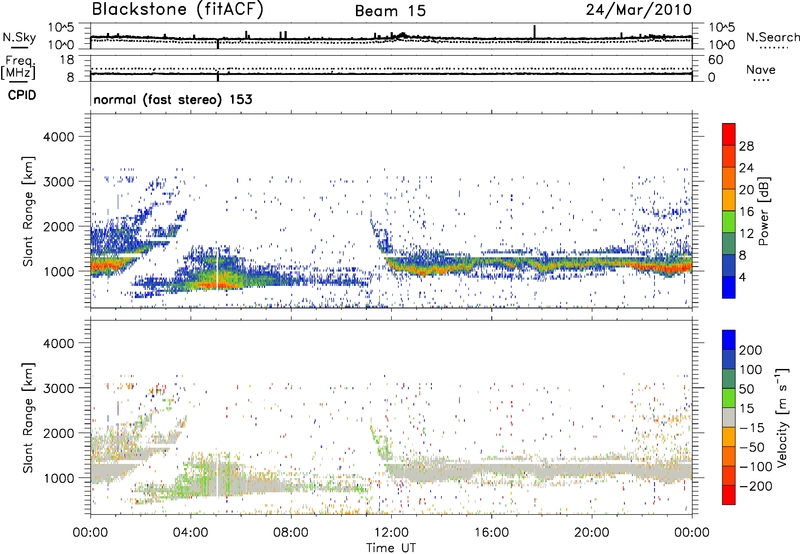The height and width of the screenshot is (554, 800).
Task: Click "normal (fast stereo) 153" mode text
Action: pos(173,100)
